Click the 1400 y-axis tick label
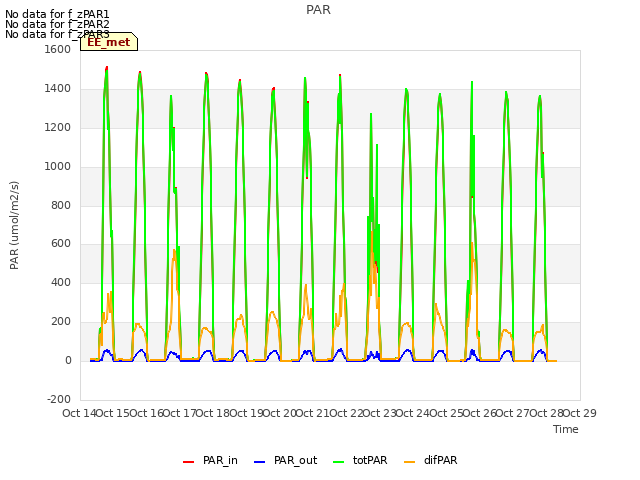Image resolution: width=640 pixels, height=480 pixels. [58, 89]
